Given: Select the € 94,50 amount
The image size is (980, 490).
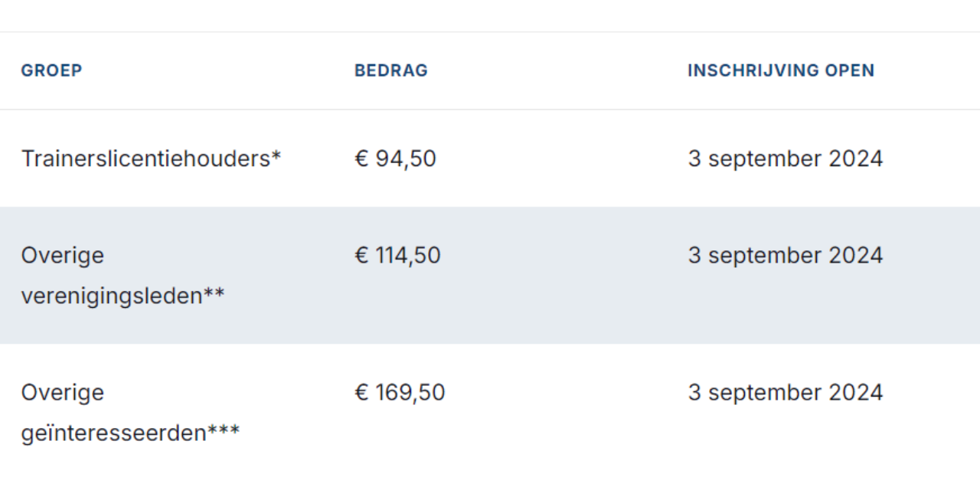Looking at the screenshot, I should click(x=396, y=158).
